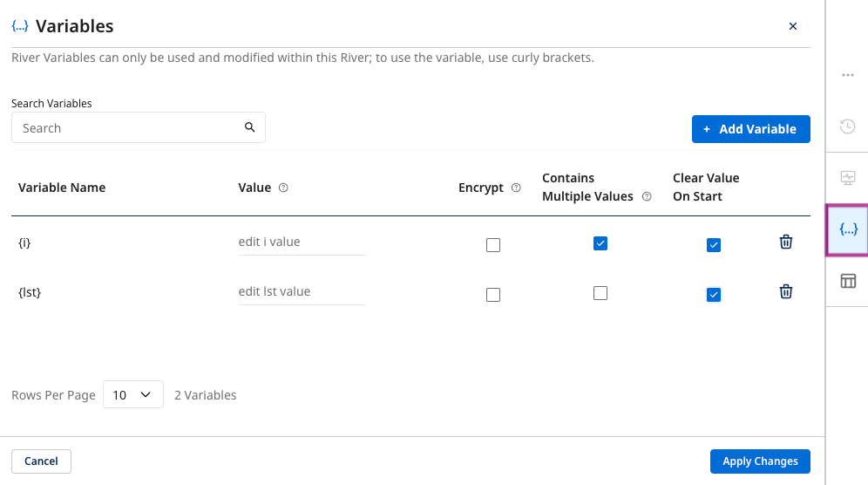Image resolution: width=868 pixels, height=485 pixels.
Task: Open the activity monitor sidebar icon
Action: click(x=847, y=178)
